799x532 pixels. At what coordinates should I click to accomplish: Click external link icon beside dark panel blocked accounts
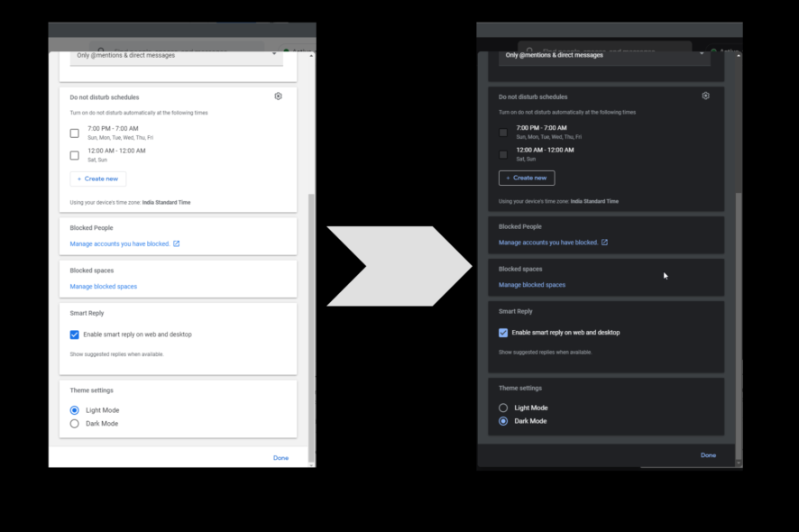click(x=605, y=242)
